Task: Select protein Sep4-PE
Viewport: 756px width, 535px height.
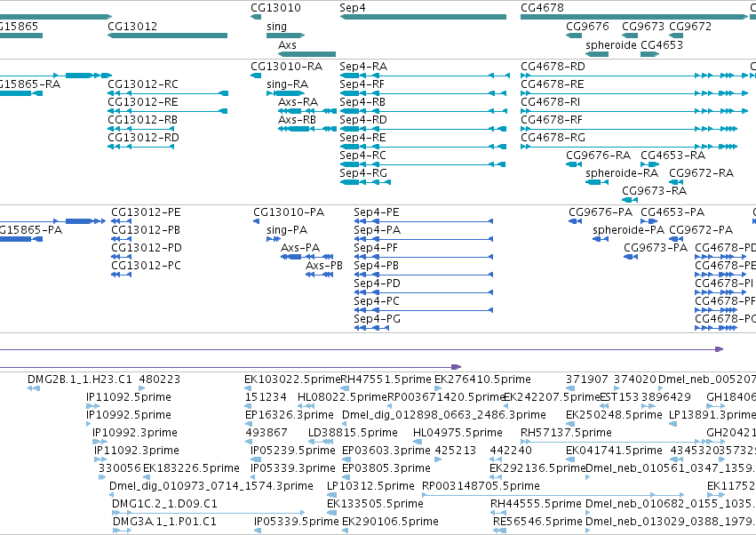Action: tap(424, 221)
